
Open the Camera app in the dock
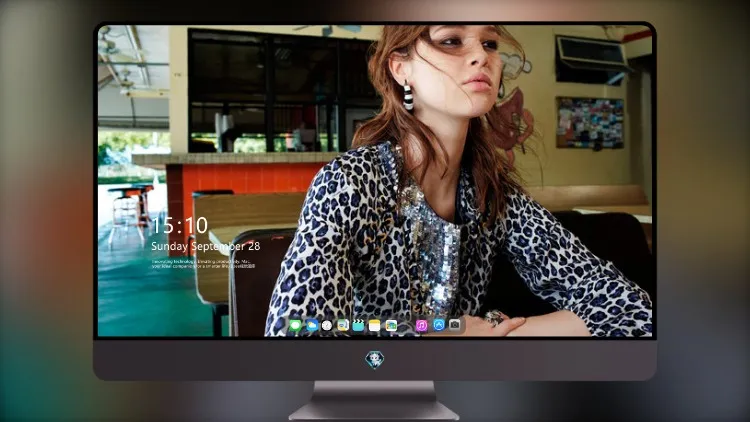(454, 325)
